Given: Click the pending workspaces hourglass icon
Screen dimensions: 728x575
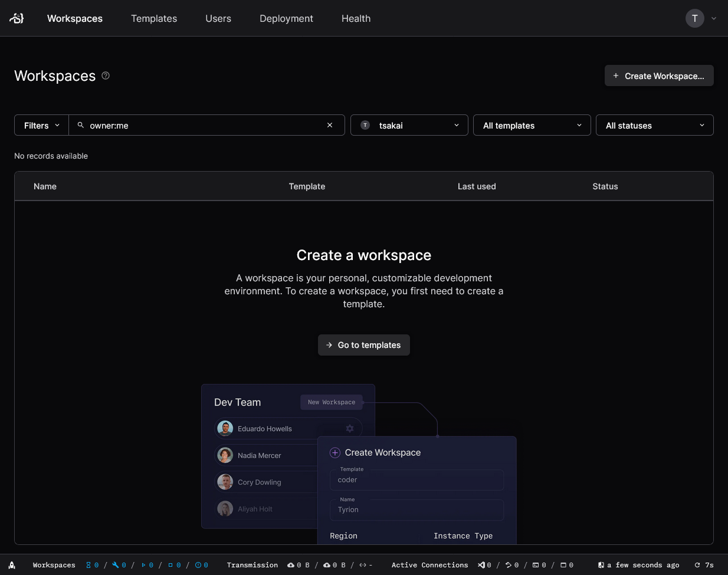Looking at the screenshot, I should tap(89, 565).
